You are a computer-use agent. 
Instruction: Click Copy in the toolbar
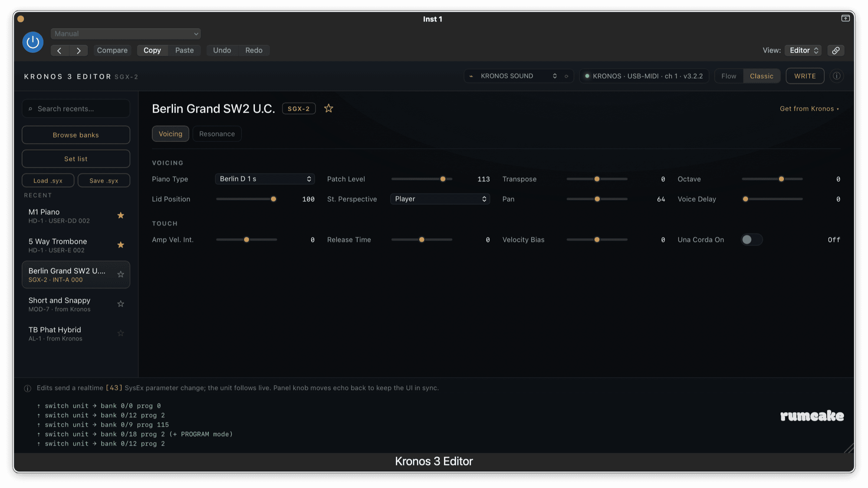coord(152,50)
